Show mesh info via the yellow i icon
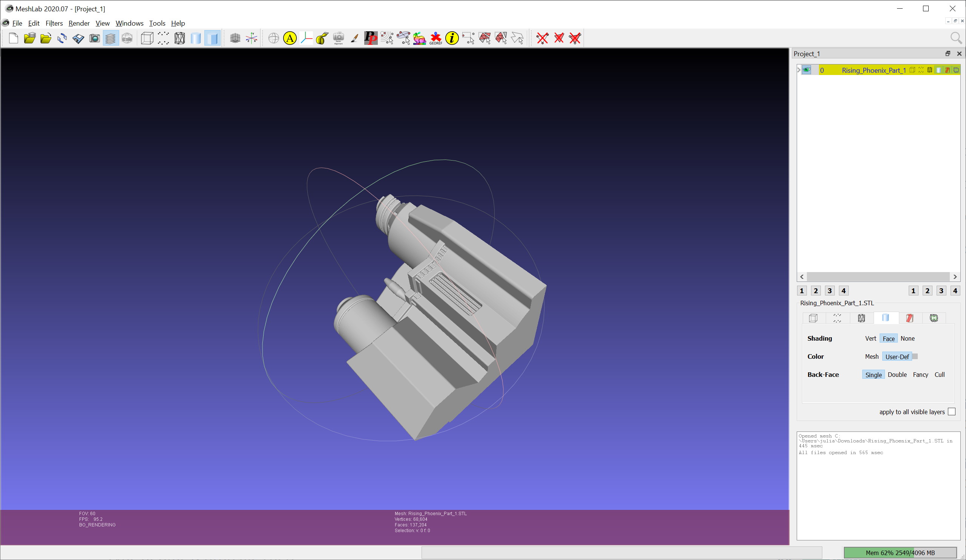966x560 pixels. click(x=451, y=38)
